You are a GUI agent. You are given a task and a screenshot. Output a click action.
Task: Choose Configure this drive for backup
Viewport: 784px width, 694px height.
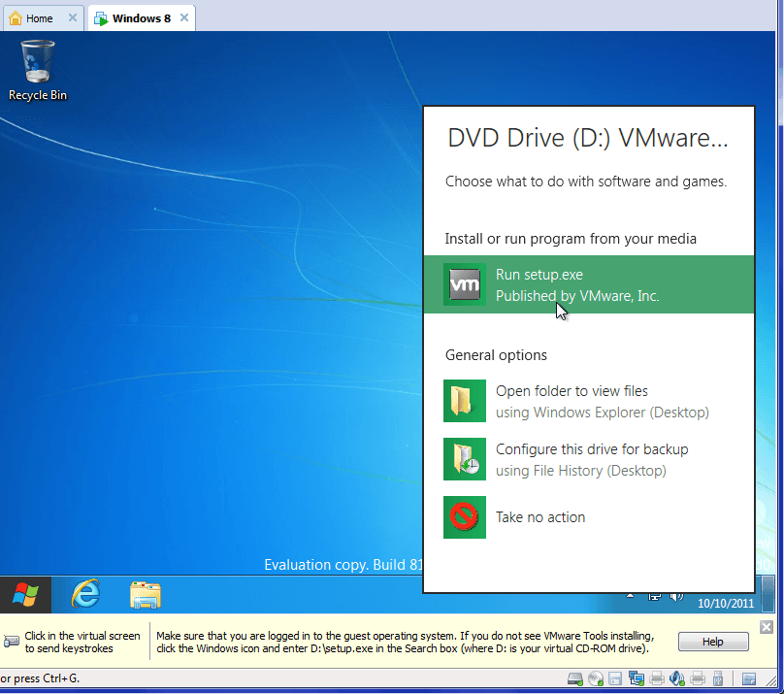(x=589, y=459)
